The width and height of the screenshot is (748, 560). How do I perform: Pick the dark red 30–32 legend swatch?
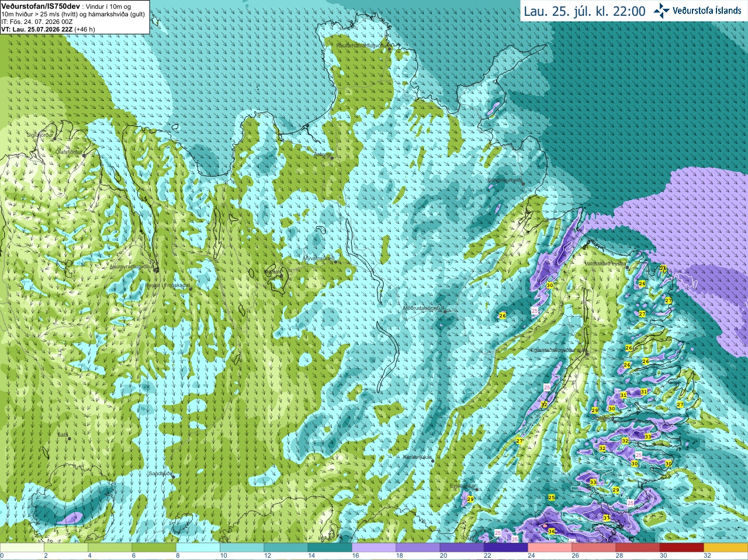click(x=682, y=547)
